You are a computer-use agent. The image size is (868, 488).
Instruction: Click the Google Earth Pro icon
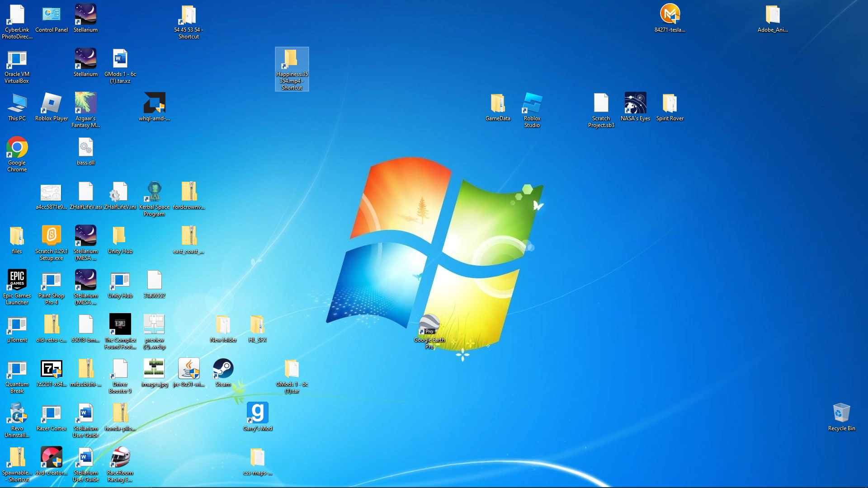pos(429,325)
